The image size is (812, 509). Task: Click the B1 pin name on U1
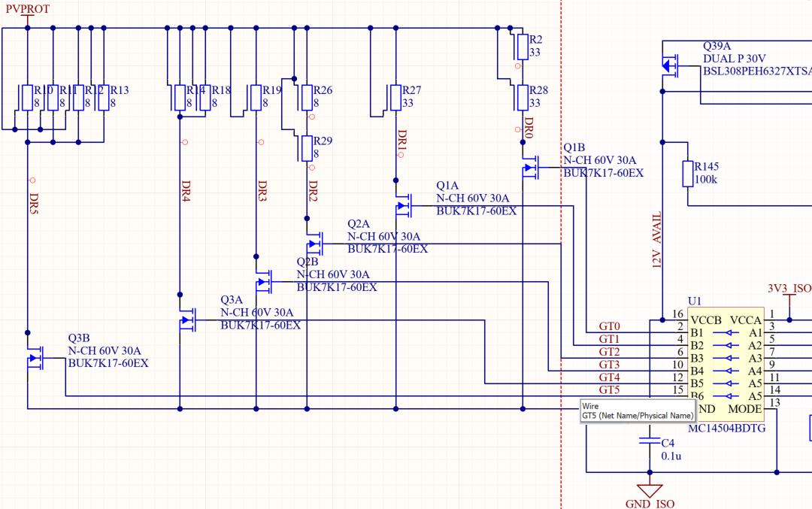[x=697, y=333]
